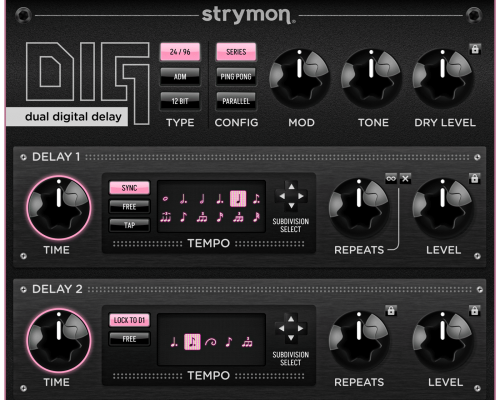Click the Delay 2 TIME knob
This screenshot has width=500, height=400.
pos(59,341)
